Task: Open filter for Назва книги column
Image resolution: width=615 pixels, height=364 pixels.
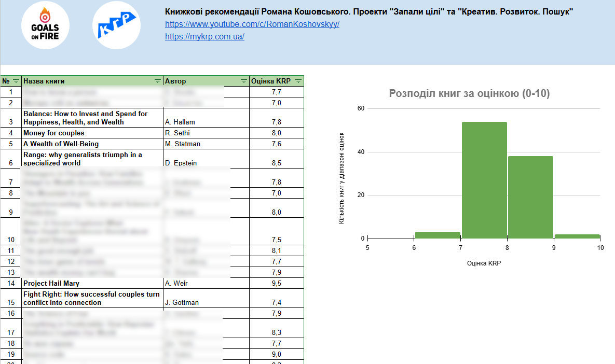Action: (x=158, y=81)
